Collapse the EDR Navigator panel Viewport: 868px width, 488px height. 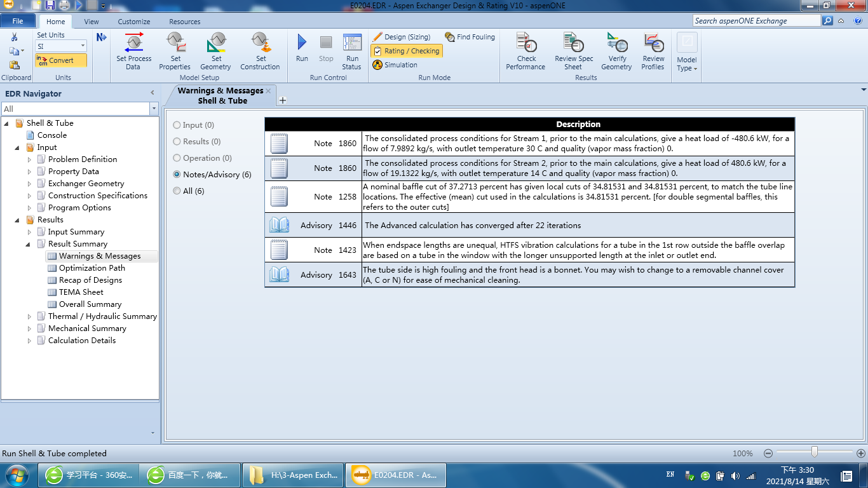pyautogui.click(x=153, y=93)
